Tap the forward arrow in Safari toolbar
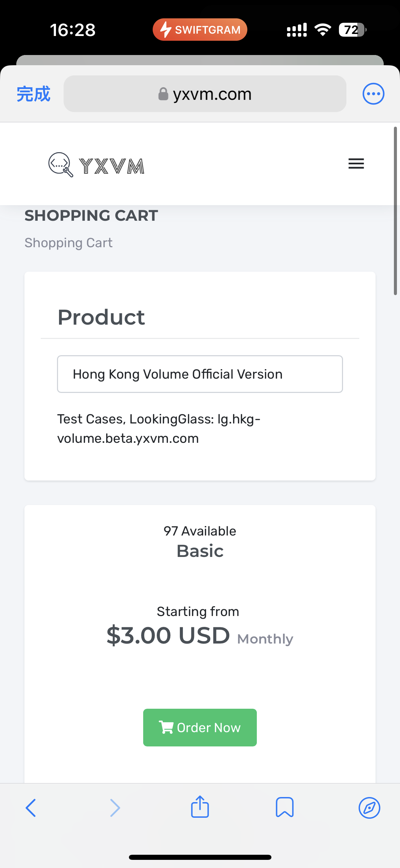 (115, 807)
